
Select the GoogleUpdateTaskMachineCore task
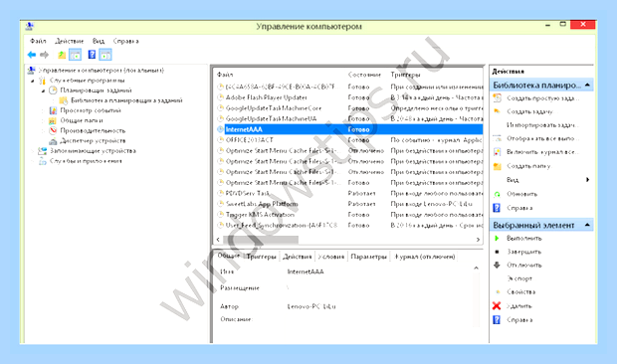[x=274, y=108]
